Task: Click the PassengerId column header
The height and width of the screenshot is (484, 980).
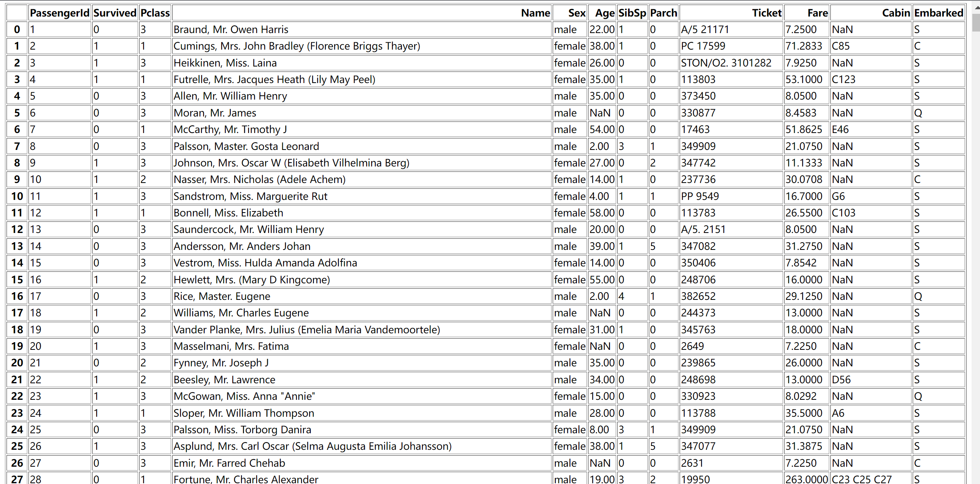Action: pos(60,13)
